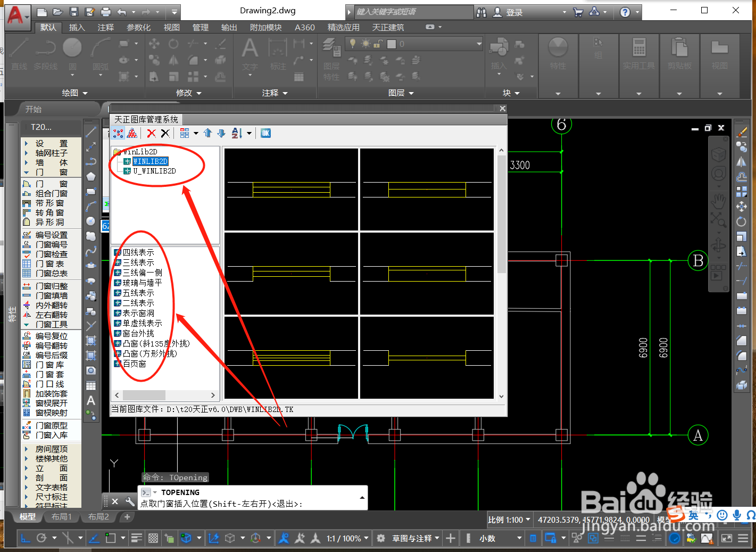This screenshot has width=756, height=552.
Task: Click the Undo arrow icon
Action: pyautogui.click(x=122, y=12)
